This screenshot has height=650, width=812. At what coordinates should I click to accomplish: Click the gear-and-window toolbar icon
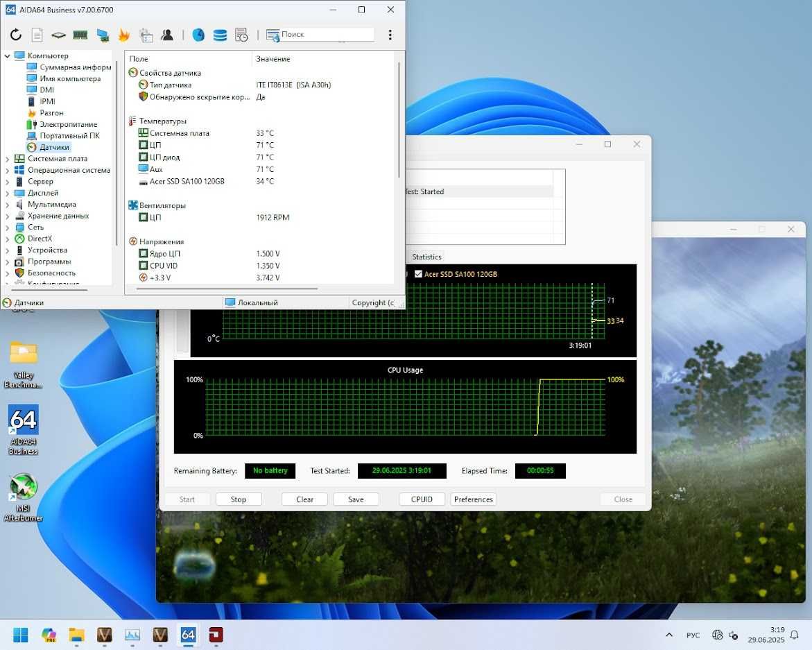146,35
